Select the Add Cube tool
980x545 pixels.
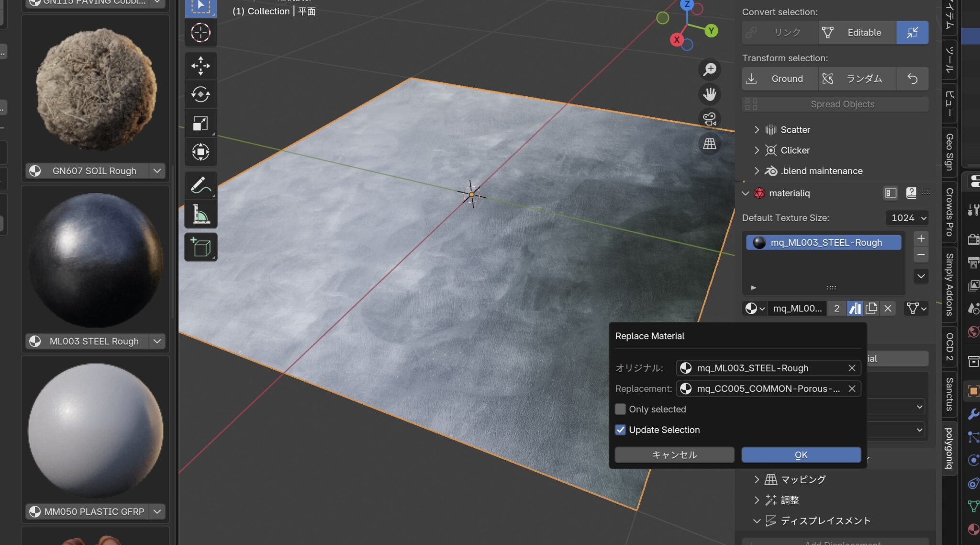pyautogui.click(x=201, y=247)
